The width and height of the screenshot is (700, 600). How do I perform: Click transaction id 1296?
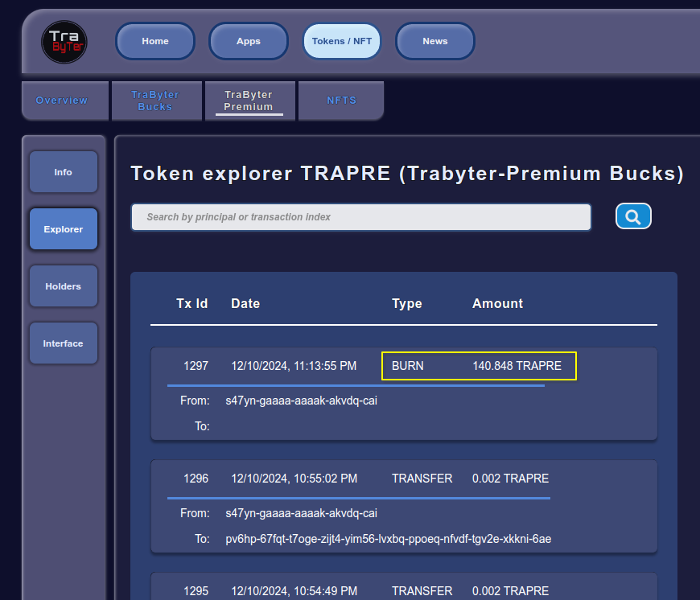click(196, 479)
